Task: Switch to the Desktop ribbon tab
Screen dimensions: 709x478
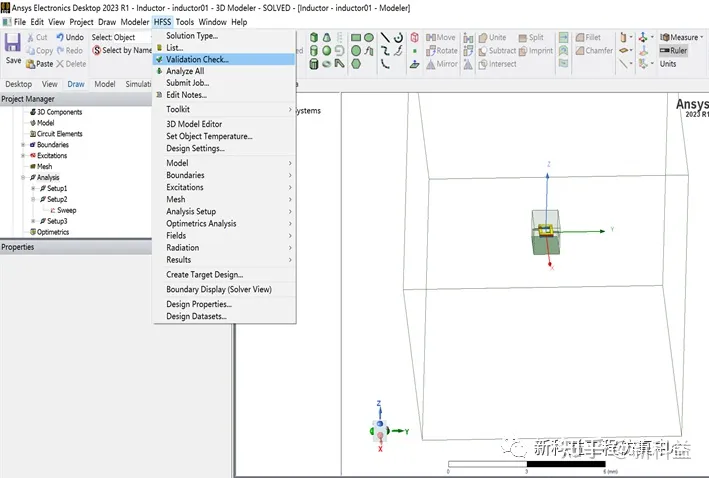Action: (x=19, y=84)
